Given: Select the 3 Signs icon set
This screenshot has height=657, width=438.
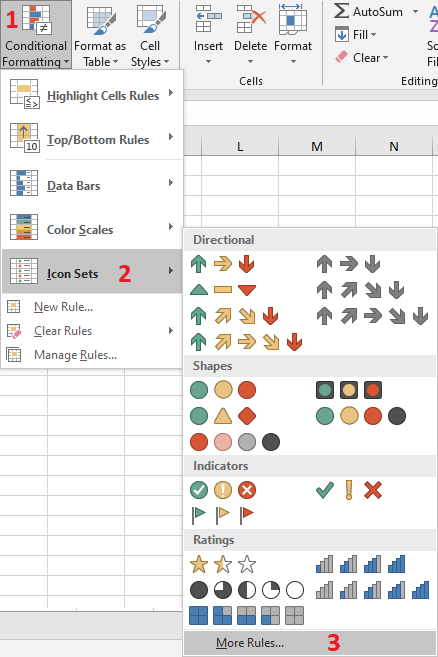Looking at the screenshot, I should 223,416.
